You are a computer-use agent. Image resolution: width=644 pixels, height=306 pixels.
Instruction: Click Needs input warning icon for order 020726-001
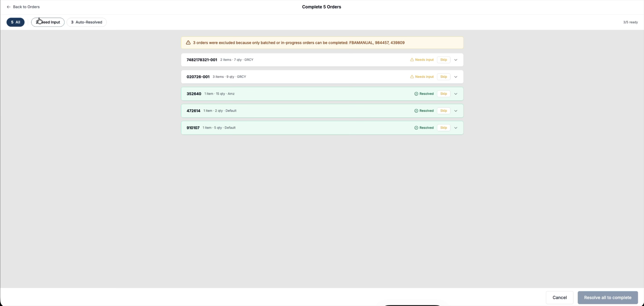click(x=412, y=77)
